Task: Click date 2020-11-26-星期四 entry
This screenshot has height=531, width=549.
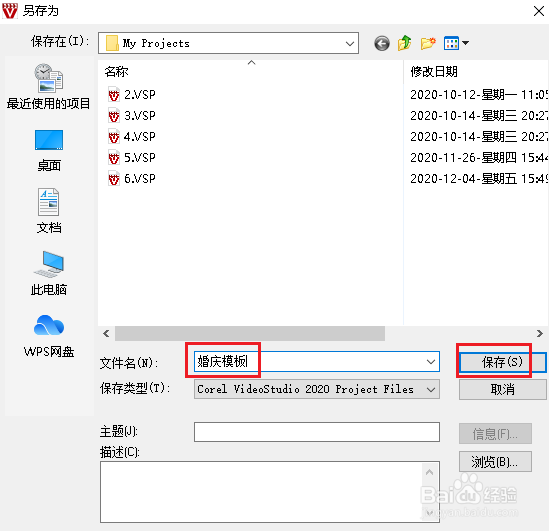Action: tap(478, 158)
